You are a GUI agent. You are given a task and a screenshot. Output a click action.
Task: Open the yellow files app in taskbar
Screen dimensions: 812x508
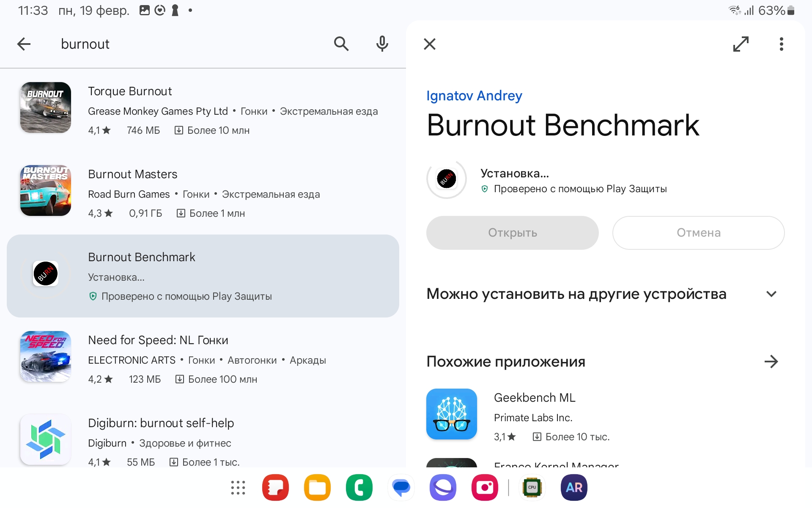[317, 487]
